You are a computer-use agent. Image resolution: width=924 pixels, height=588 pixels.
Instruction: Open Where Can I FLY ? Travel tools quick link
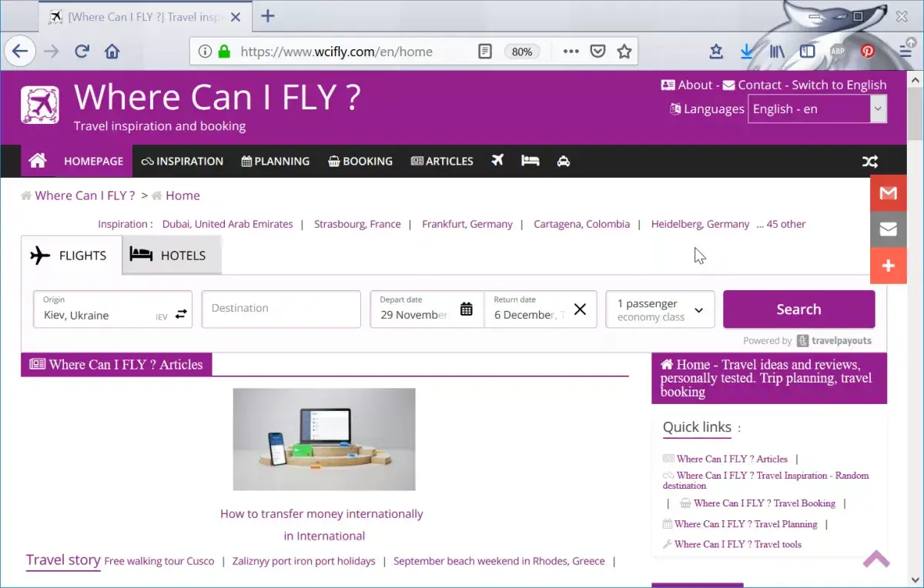pos(738,544)
